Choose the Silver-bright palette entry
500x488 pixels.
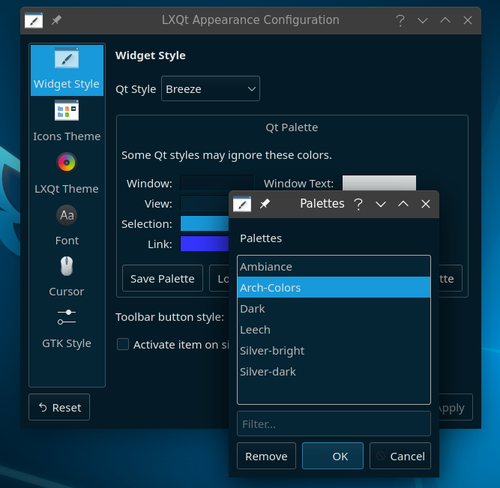click(x=334, y=351)
